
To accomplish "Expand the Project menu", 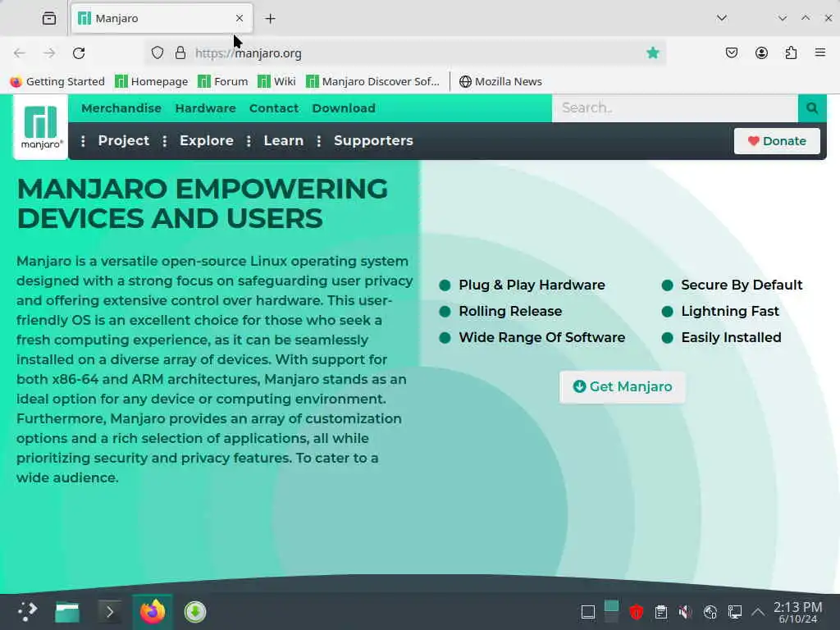I will tap(123, 141).
